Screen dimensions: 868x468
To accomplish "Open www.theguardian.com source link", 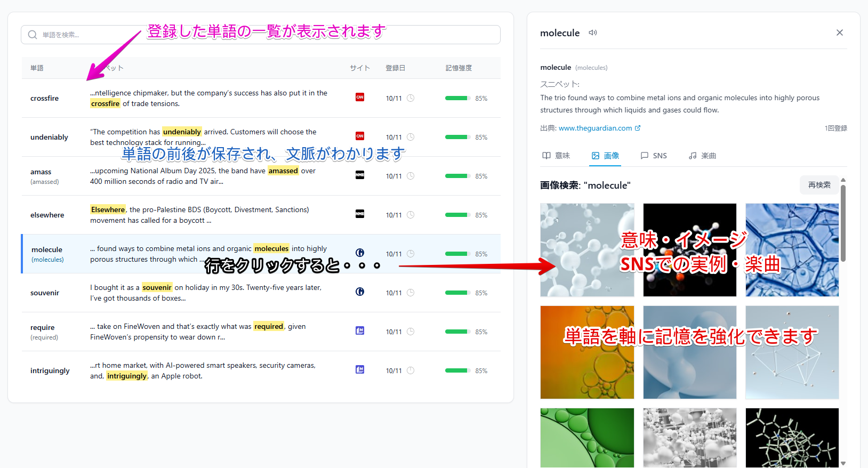I will tap(595, 128).
